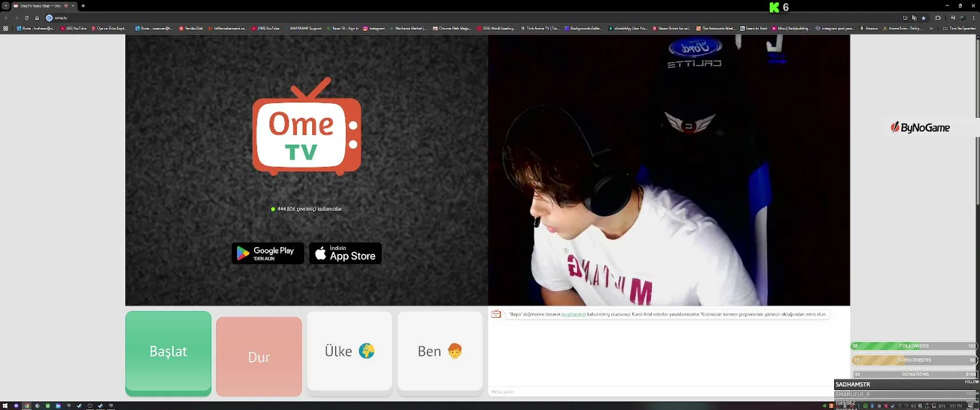Click the translate page icon

914,18
